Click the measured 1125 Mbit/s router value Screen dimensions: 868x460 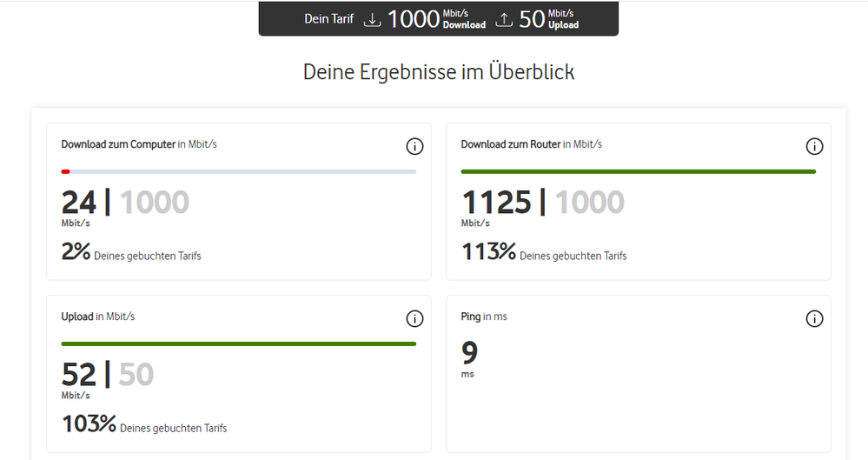496,203
